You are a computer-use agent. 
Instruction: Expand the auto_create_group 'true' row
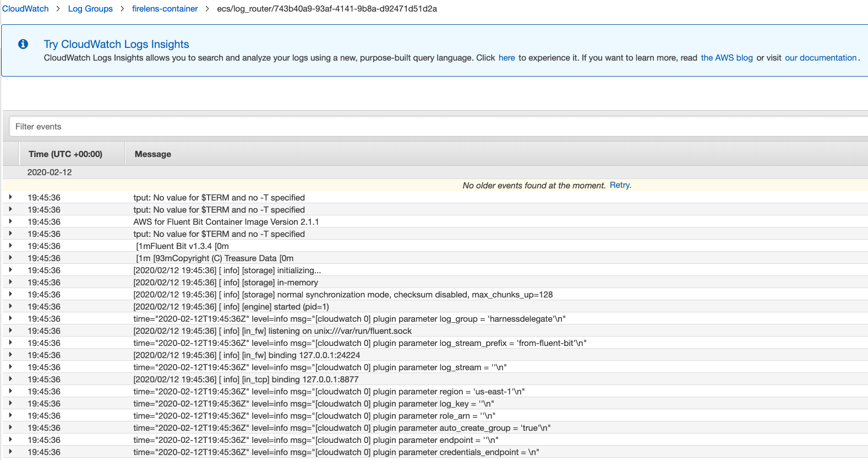(10, 427)
